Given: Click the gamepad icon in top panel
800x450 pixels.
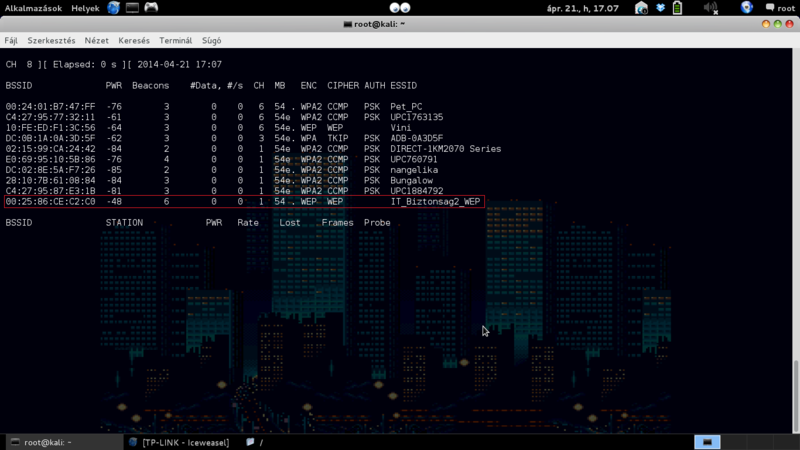Looking at the screenshot, I should (x=151, y=8).
